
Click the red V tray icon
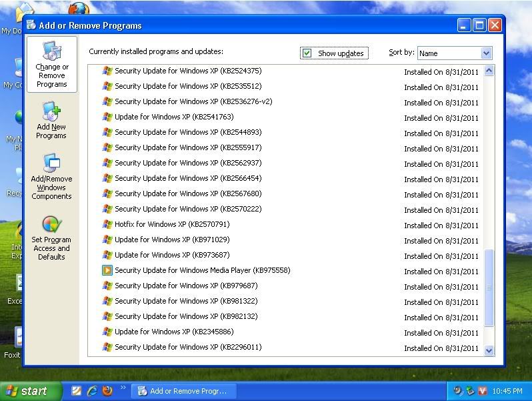[x=482, y=391]
